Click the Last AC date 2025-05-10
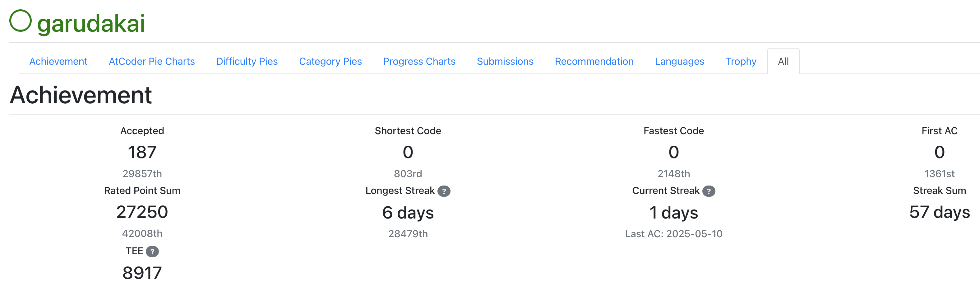 click(x=673, y=234)
